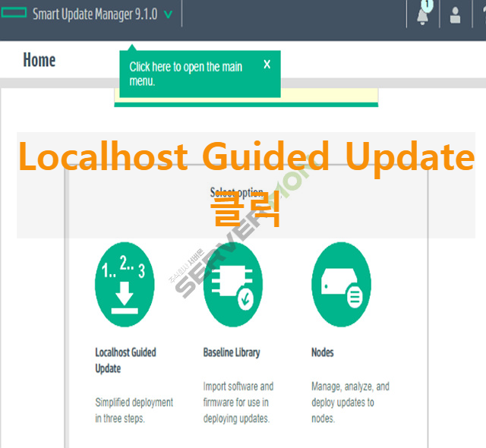Click the Localhost Guided Update label
Image resolution: width=486 pixels, height=448 pixels.
pos(125,361)
